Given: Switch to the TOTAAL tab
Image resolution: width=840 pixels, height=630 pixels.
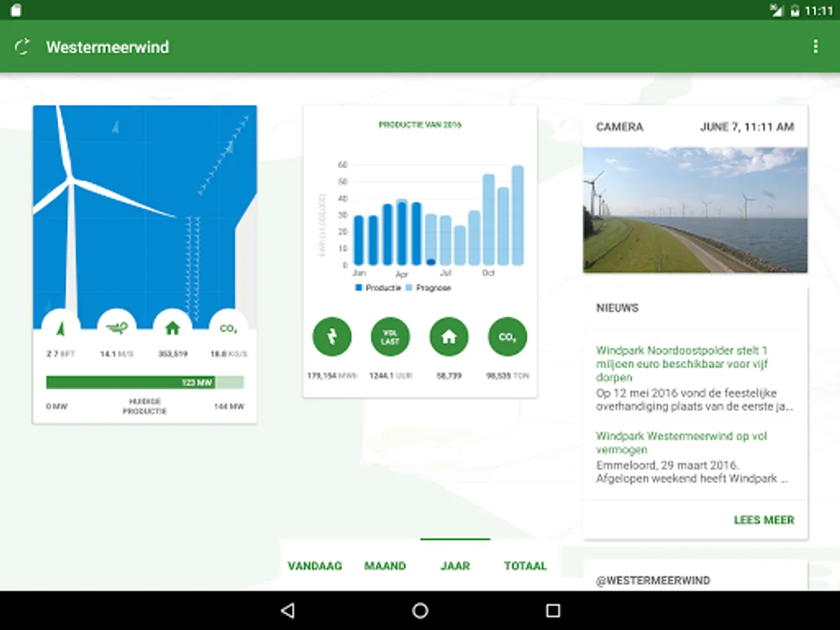Looking at the screenshot, I should [x=525, y=566].
